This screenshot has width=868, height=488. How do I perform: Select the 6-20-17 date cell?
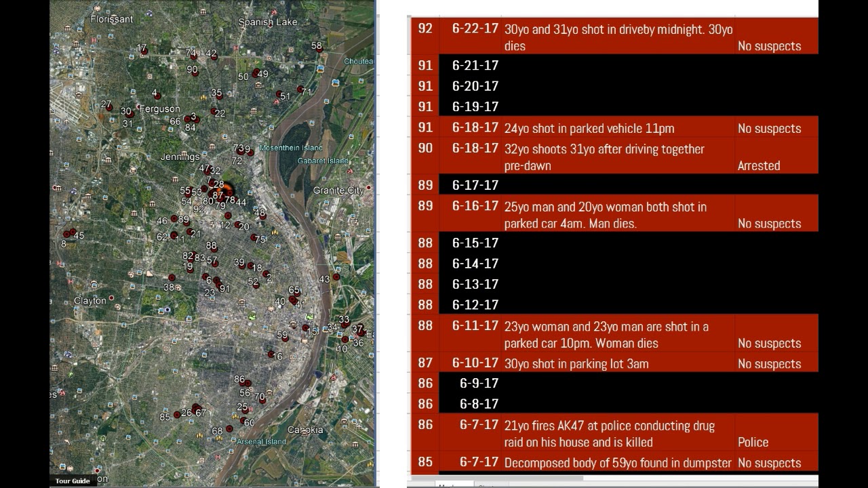click(470, 85)
